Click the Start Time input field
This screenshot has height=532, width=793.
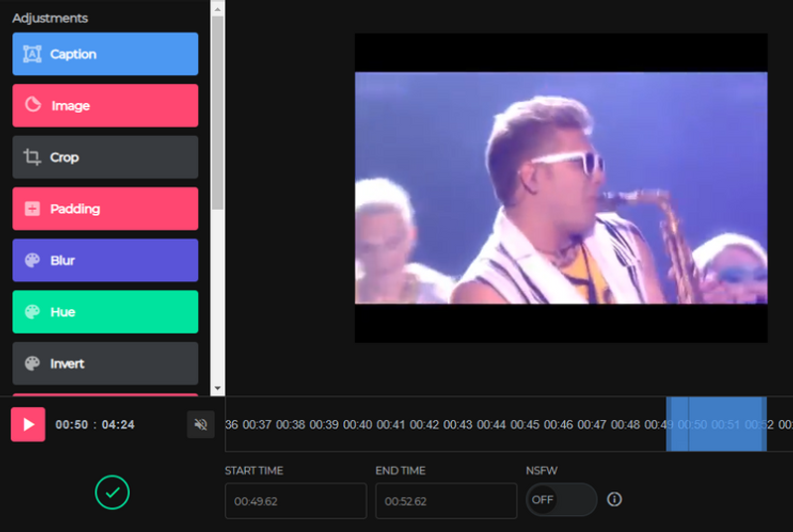(295, 501)
